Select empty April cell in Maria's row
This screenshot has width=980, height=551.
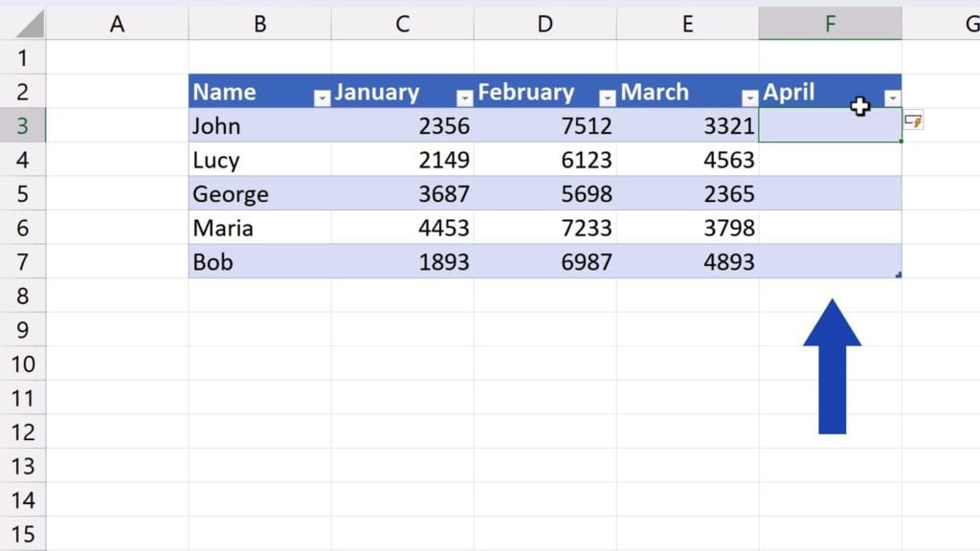click(830, 228)
